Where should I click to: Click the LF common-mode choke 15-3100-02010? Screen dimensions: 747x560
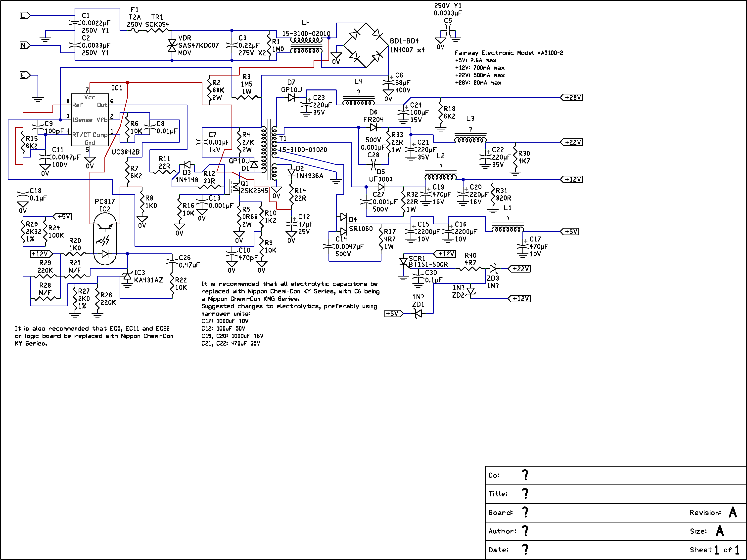tap(306, 45)
